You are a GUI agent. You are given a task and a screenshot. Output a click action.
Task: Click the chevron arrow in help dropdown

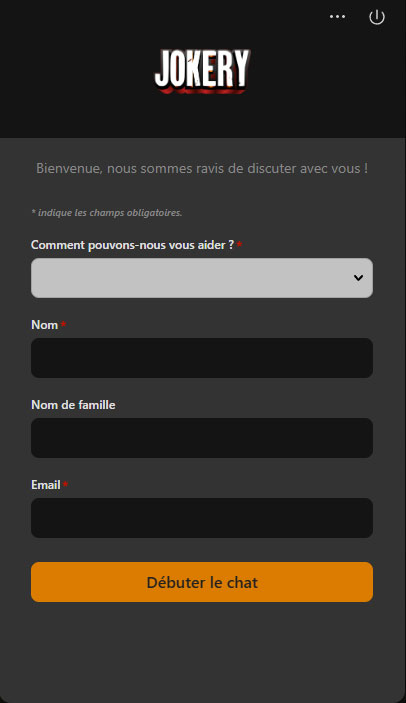(x=358, y=278)
